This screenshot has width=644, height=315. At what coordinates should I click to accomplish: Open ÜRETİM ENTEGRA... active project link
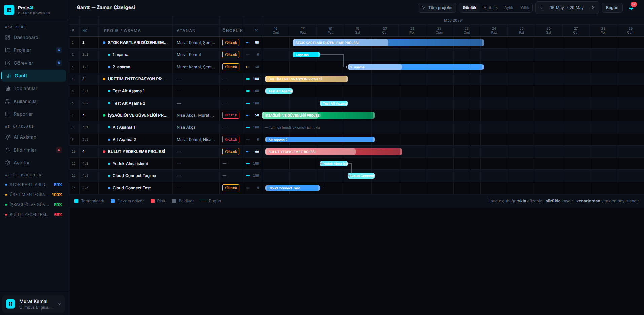34,195
